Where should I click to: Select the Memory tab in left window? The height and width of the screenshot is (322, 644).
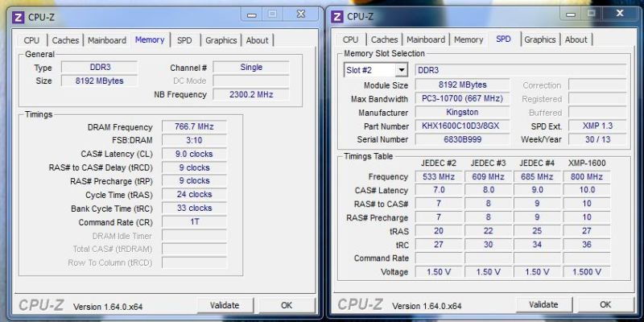pos(150,39)
